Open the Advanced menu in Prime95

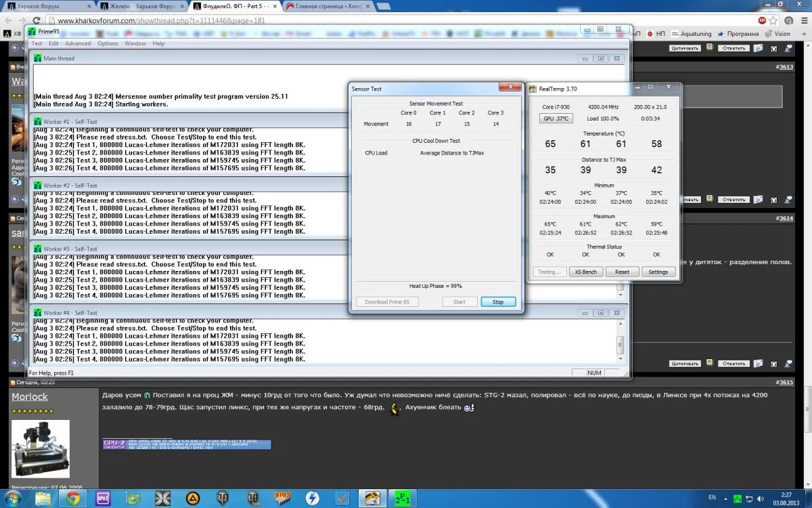(x=78, y=43)
